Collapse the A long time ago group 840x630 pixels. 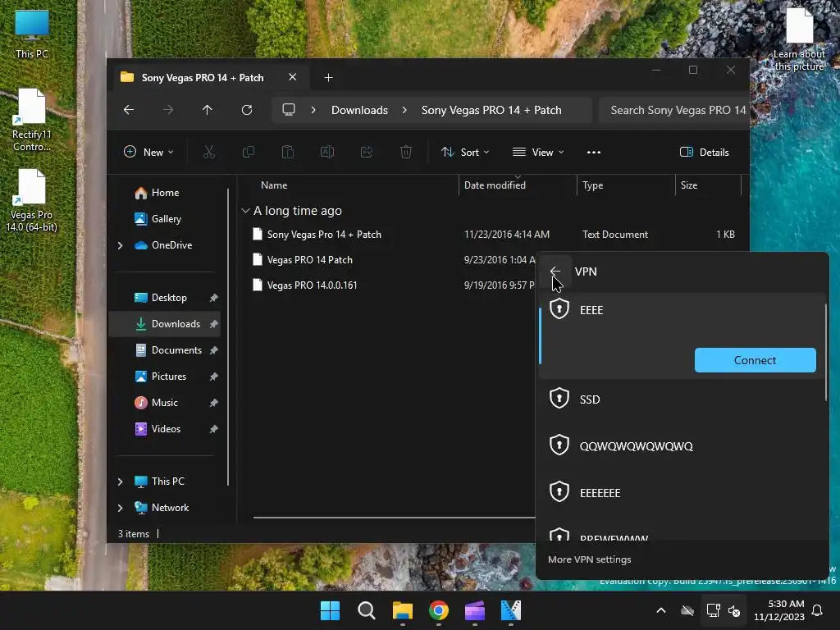click(245, 211)
